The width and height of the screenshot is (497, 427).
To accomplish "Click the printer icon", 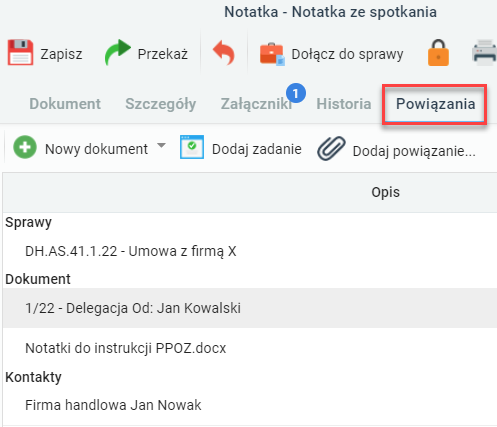I will click(484, 52).
